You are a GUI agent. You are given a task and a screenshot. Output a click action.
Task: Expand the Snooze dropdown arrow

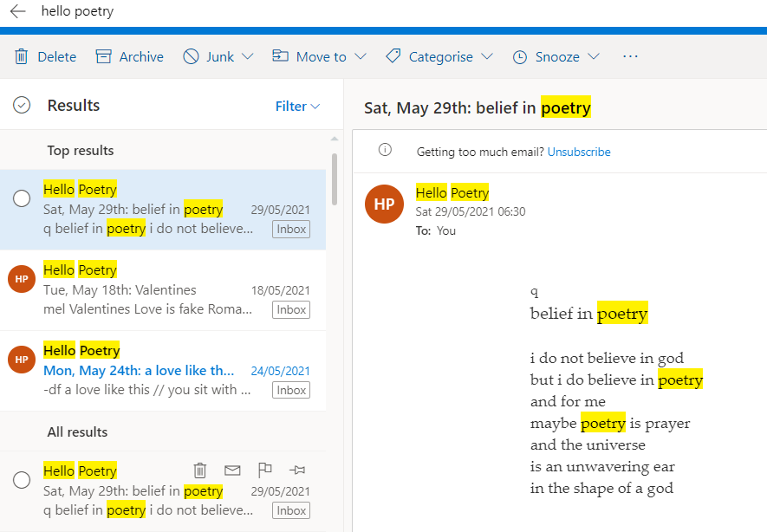pyautogui.click(x=594, y=56)
